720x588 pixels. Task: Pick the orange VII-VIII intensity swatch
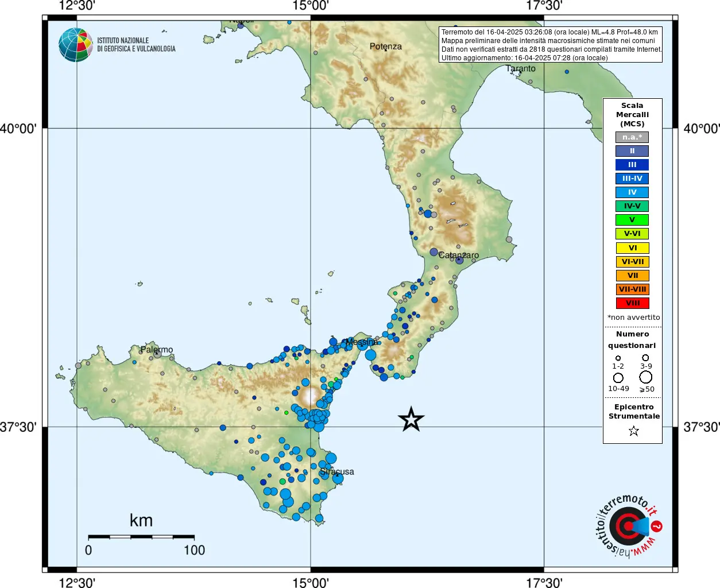pyautogui.click(x=632, y=289)
